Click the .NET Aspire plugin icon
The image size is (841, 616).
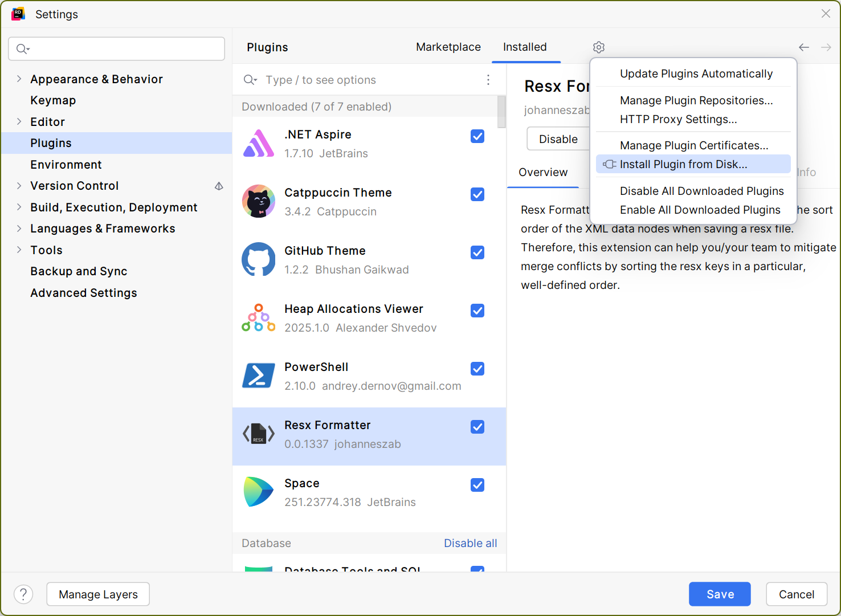click(x=259, y=144)
